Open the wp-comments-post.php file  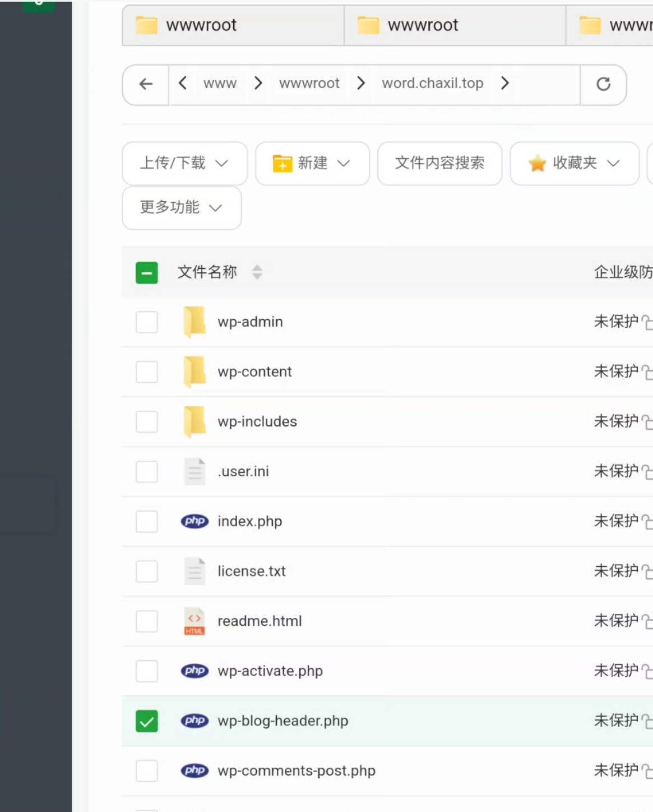(296, 771)
